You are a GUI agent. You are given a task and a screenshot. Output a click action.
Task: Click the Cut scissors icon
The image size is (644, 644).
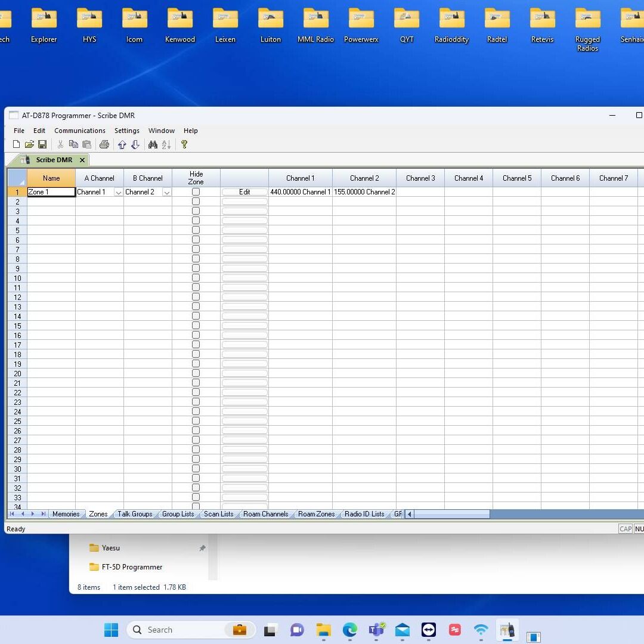click(x=60, y=144)
